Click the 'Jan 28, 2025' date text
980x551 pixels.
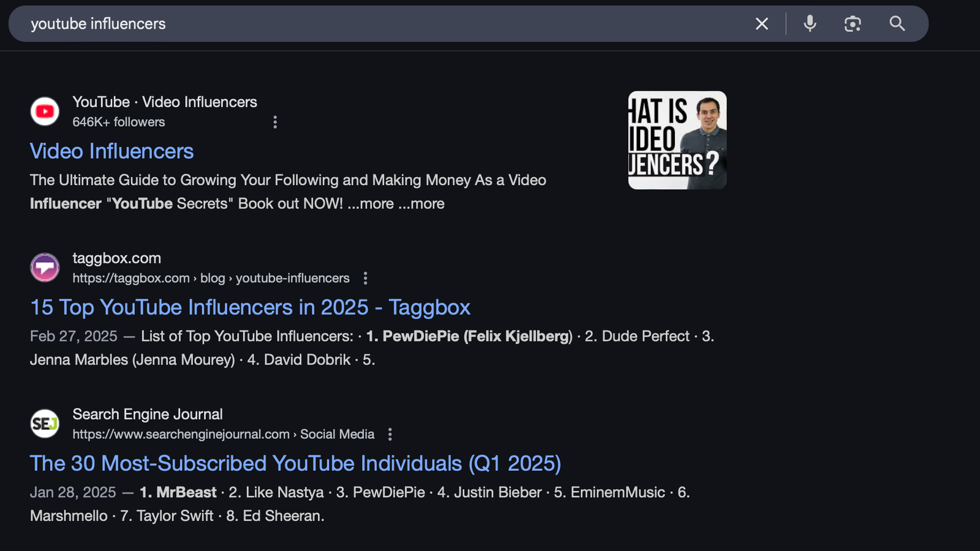click(73, 493)
